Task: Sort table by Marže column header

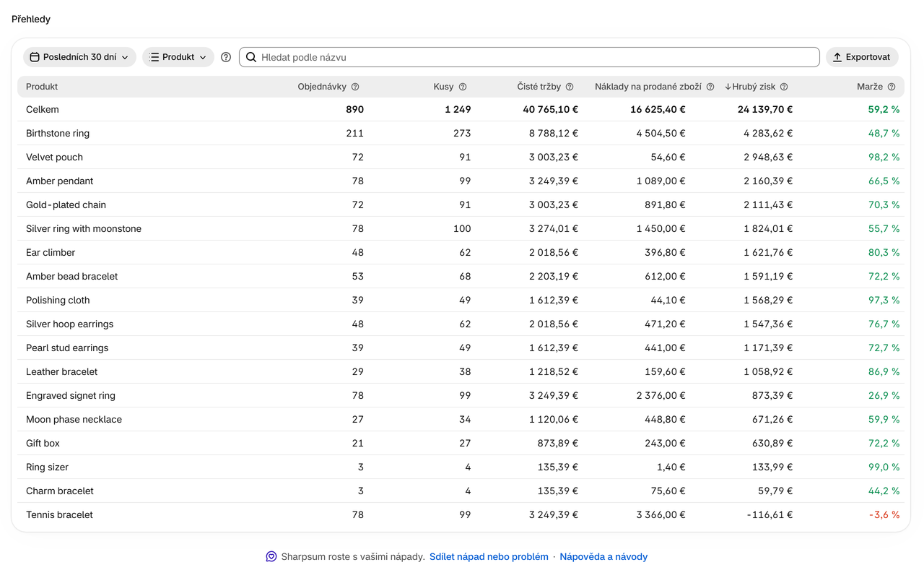Action: tap(870, 87)
